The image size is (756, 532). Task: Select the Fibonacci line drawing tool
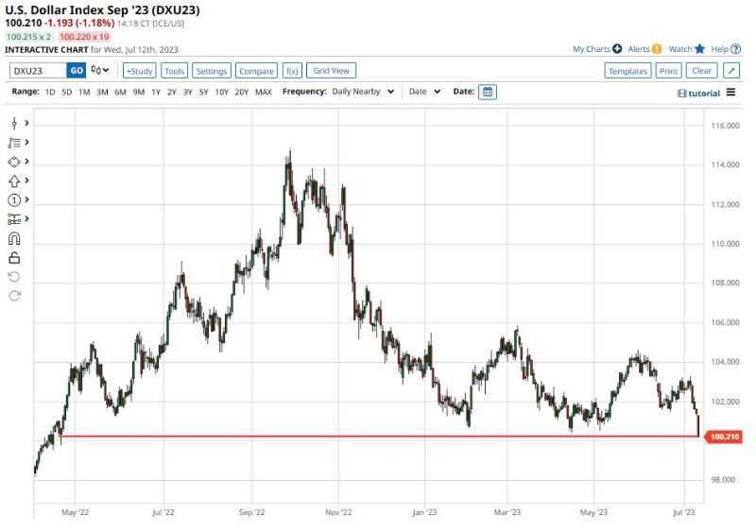click(x=14, y=143)
